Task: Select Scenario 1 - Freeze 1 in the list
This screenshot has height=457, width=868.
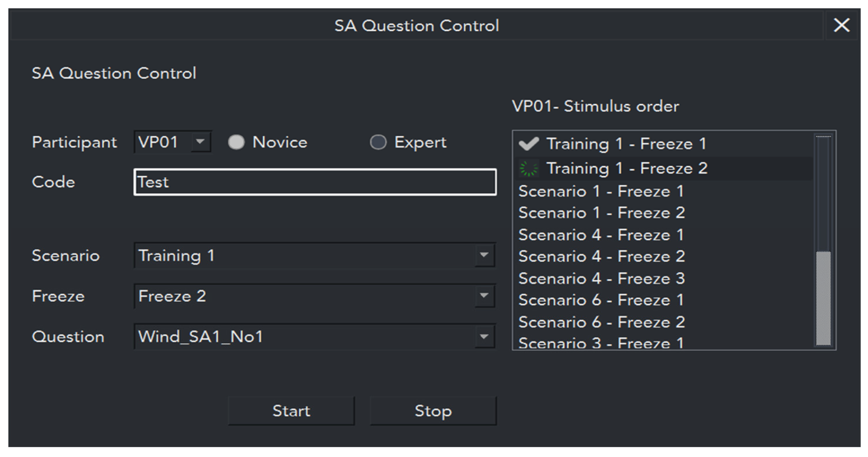Action: click(x=601, y=191)
